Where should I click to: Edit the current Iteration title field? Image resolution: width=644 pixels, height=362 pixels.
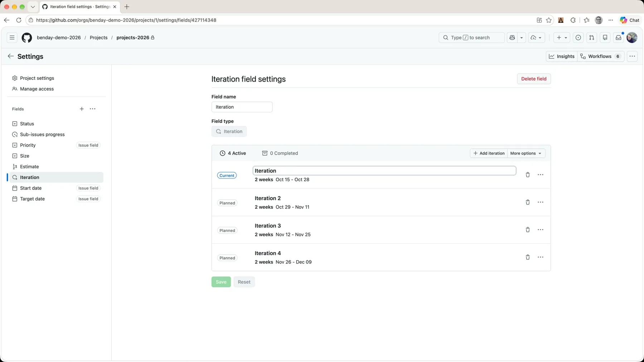pyautogui.click(x=384, y=171)
